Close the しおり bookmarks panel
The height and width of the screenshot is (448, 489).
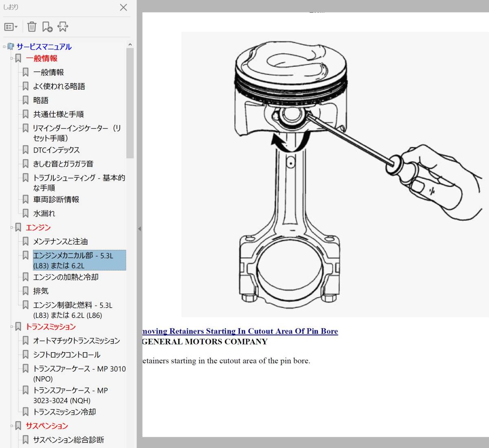(x=123, y=7)
